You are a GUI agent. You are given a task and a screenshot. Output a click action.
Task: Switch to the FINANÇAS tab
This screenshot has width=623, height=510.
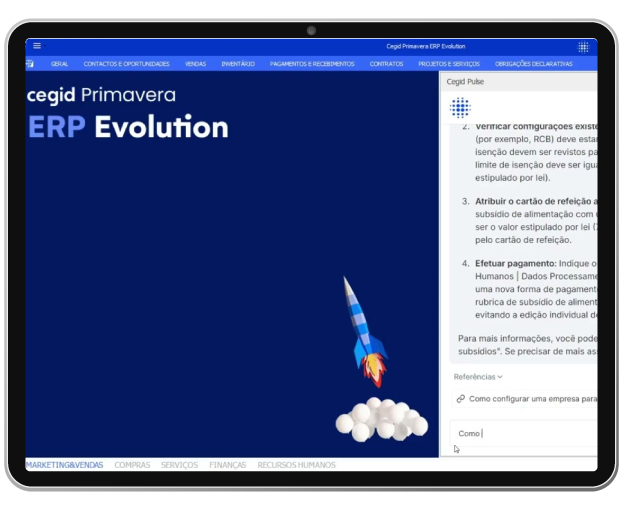coord(228,465)
